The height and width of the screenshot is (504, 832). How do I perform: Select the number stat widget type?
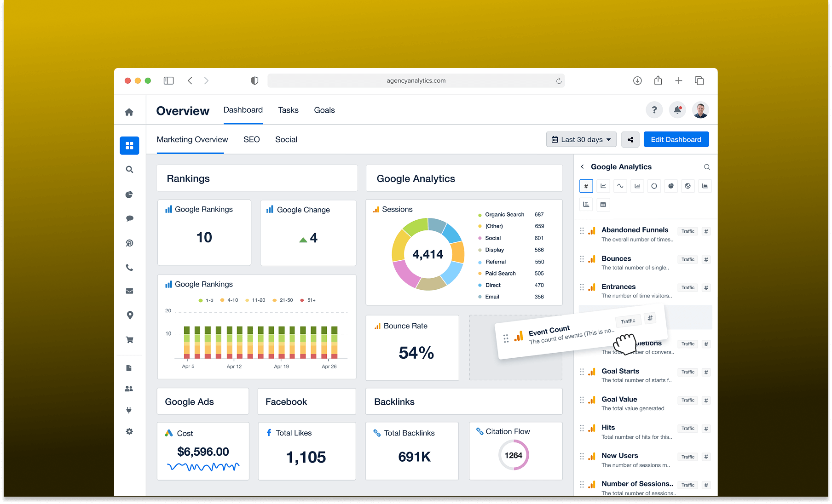(x=586, y=186)
